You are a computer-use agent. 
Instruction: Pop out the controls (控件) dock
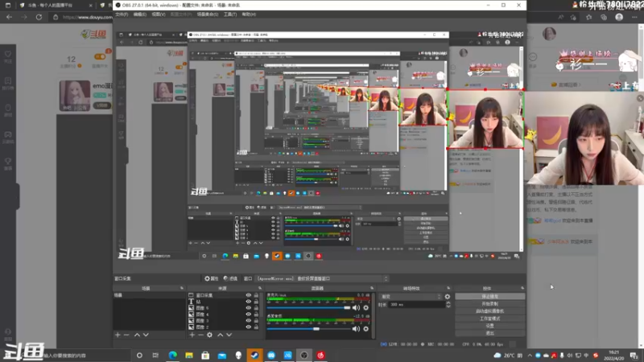(x=522, y=288)
